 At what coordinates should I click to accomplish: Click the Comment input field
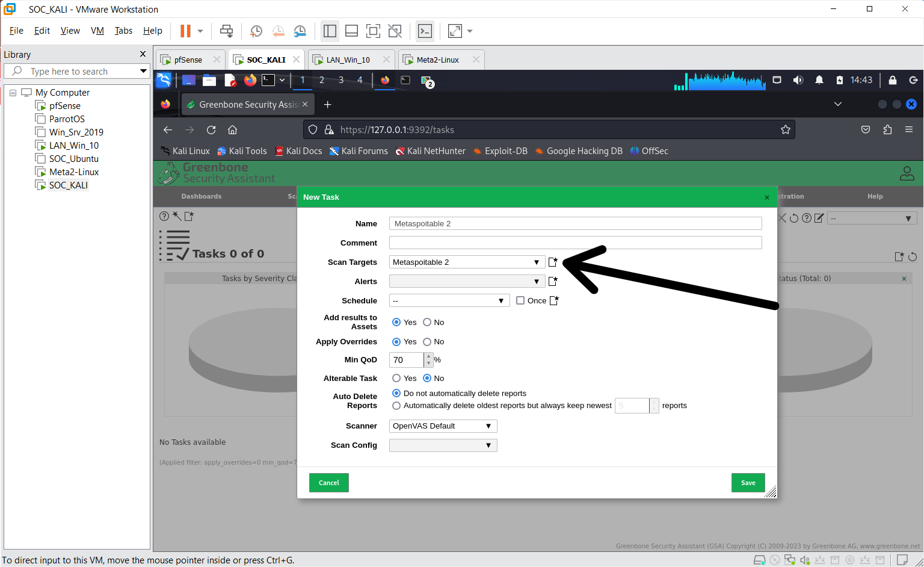pyautogui.click(x=576, y=243)
